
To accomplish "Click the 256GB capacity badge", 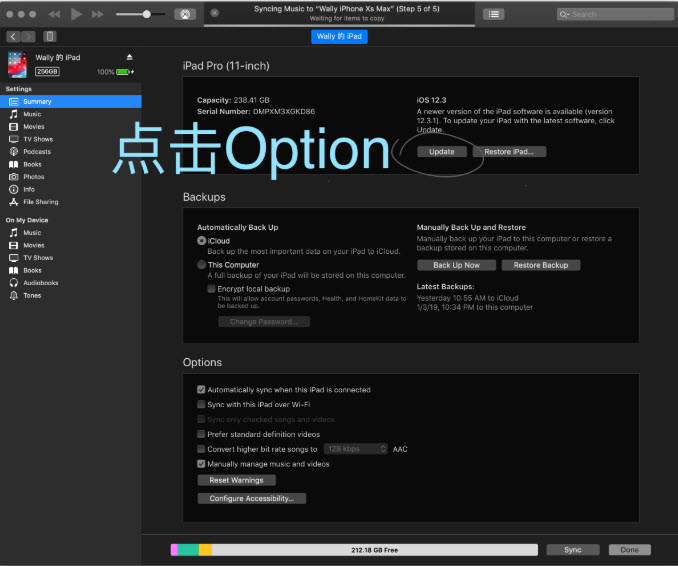I will tap(47, 72).
